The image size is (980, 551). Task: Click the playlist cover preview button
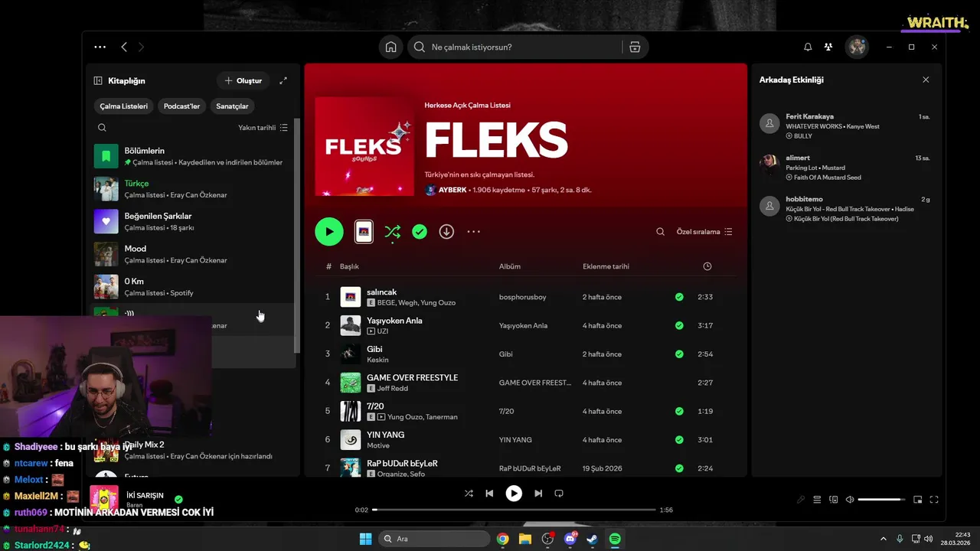(x=364, y=232)
